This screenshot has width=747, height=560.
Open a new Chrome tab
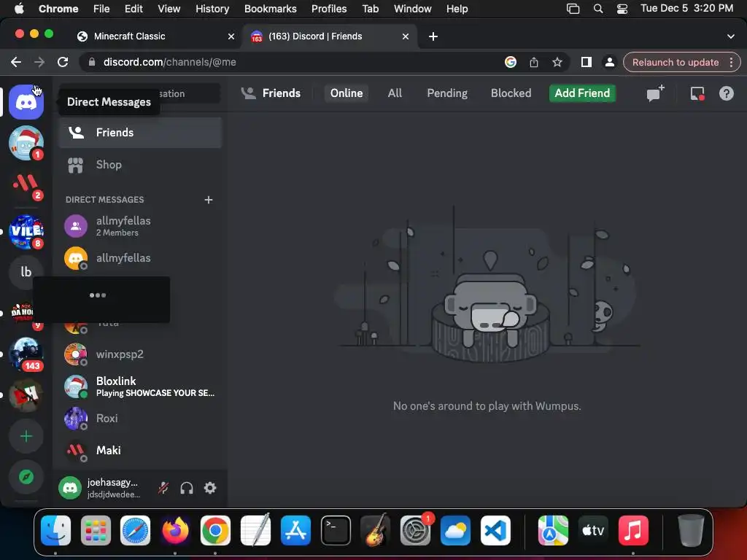click(x=433, y=36)
